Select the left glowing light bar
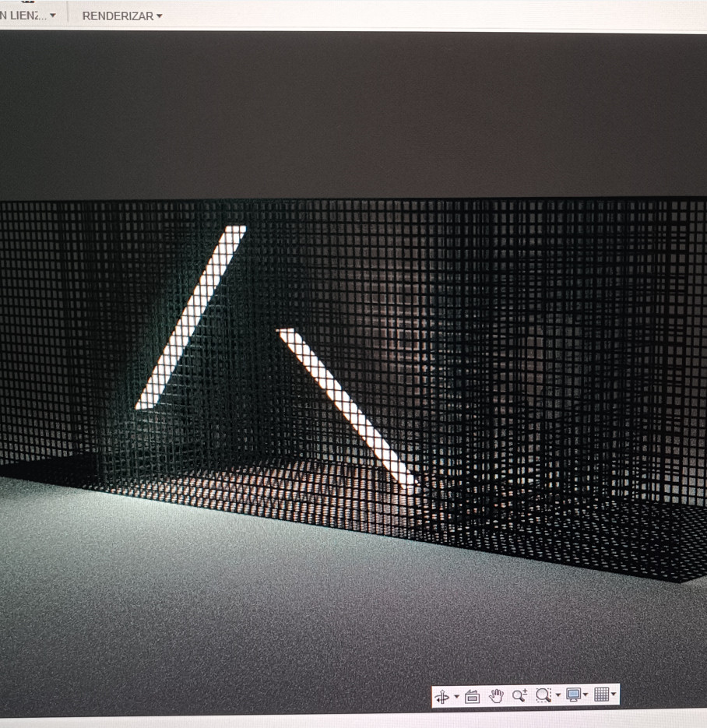The height and width of the screenshot is (728, 707). [192, 317]
